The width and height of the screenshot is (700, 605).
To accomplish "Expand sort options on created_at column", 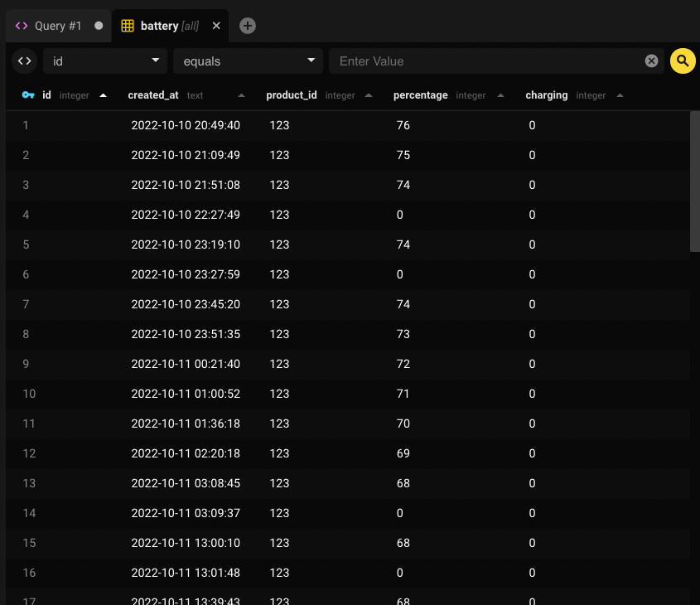I will [x=240, y=95].
